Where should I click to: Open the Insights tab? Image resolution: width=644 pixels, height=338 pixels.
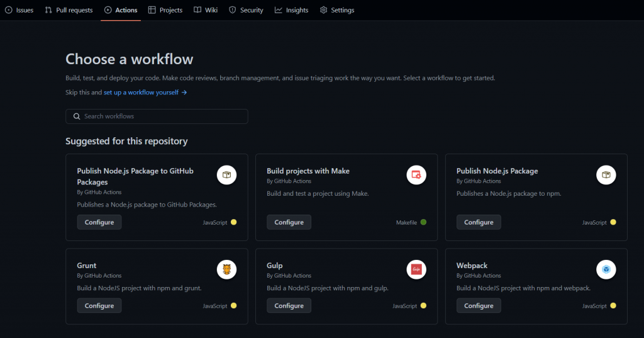(292, 10)
